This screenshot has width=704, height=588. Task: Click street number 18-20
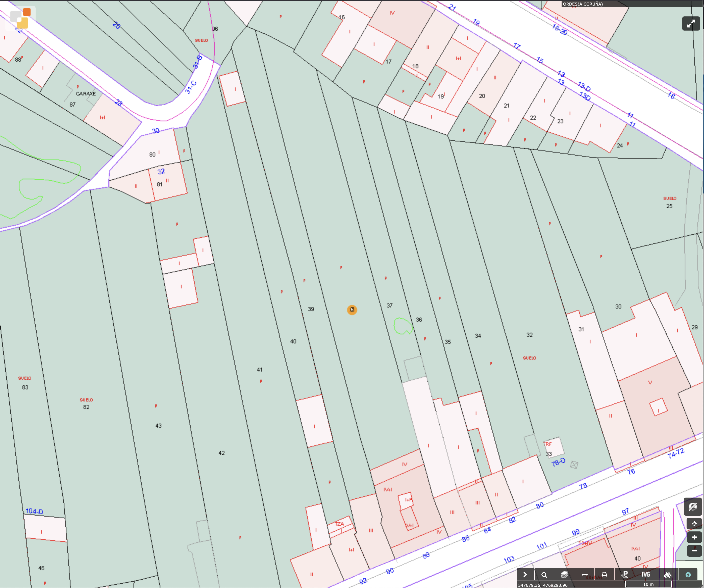click(560, 30)
